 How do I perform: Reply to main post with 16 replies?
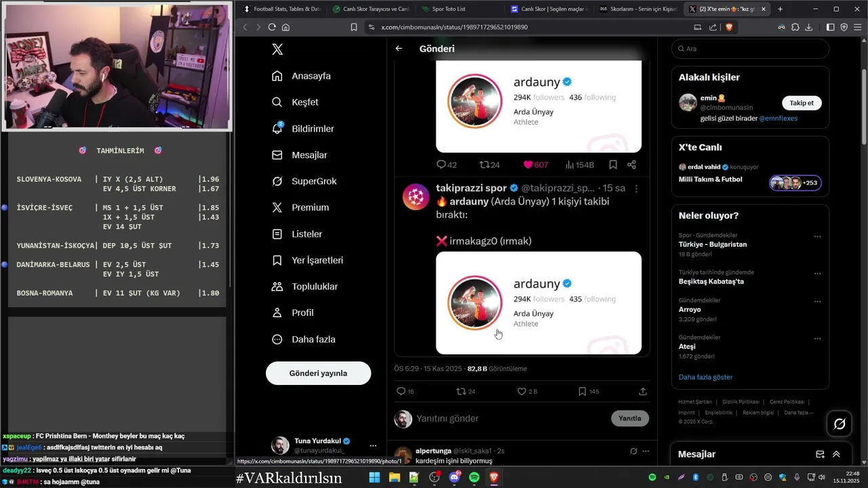(x=405, y=392)
